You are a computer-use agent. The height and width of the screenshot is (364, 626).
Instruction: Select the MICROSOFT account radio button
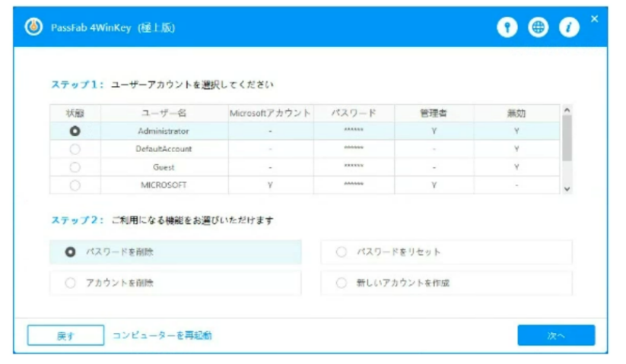pos(75,185)
